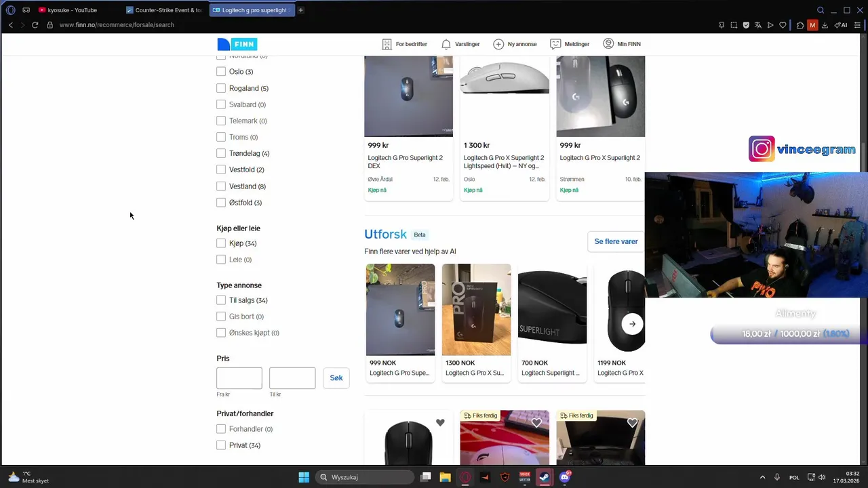The width and height of the screenshot is (868, 488).
Task: Click the Wyszukaj taskbar search box
Action: pos(365,477)
